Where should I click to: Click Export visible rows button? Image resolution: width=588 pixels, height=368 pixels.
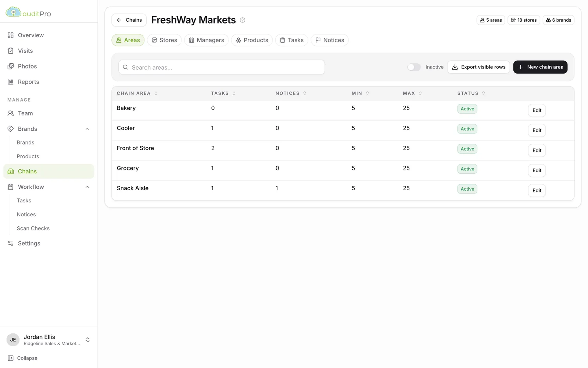click(478, 67)
